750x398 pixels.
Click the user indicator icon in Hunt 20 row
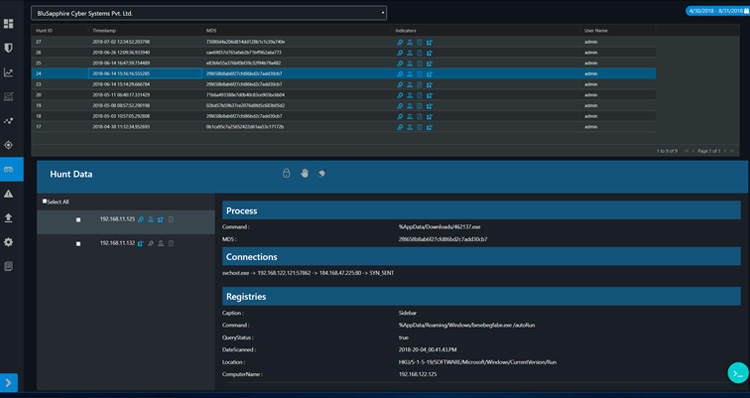coord(409,95)
